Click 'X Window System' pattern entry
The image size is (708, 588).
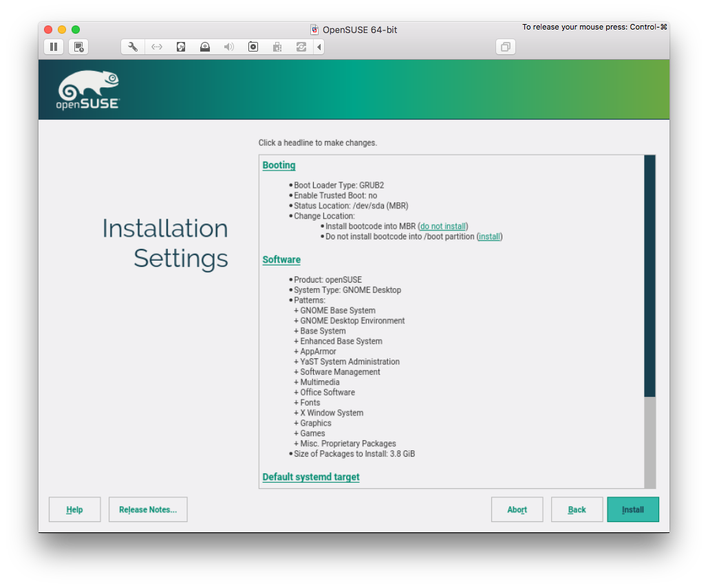coord(332,413)
